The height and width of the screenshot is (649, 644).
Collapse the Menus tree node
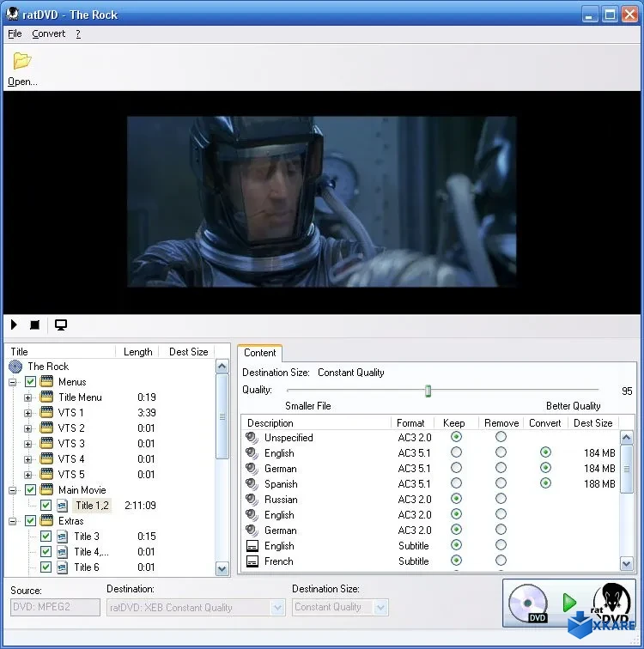[x=13, y=382]
